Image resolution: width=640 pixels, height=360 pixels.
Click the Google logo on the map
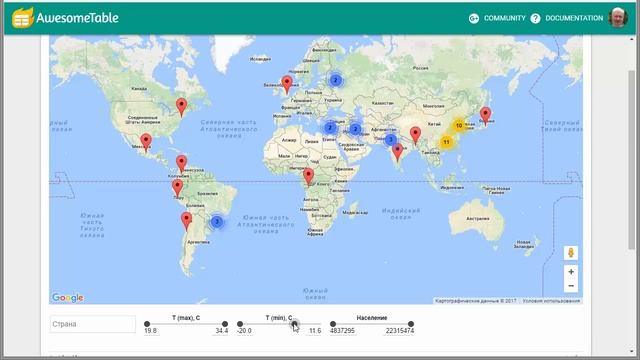click(x=68, y=298)
